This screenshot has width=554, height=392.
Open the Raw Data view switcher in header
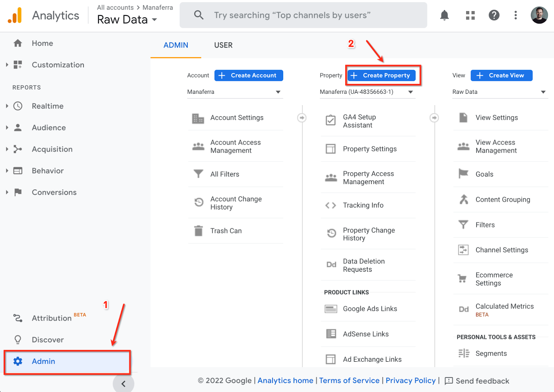127,20
